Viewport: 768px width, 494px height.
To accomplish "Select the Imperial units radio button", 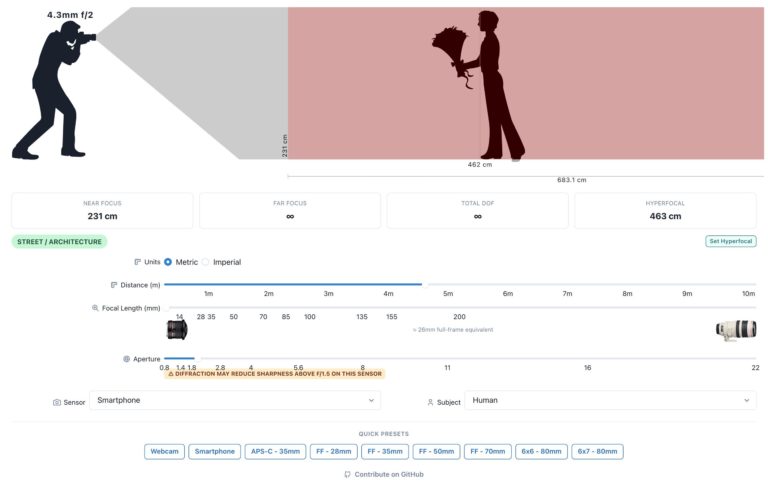I will 206,262.
